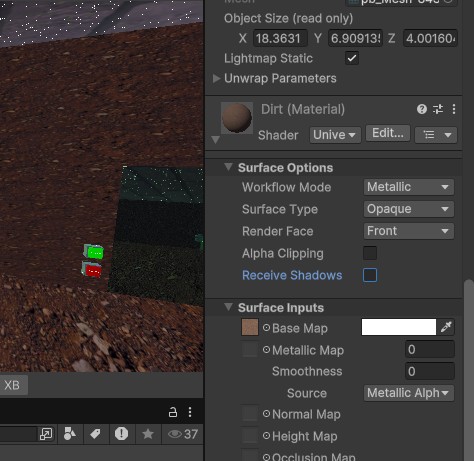This screenshot has width=474, height=461.
Task: Click the Metallic Map value field
Action: 430,349
